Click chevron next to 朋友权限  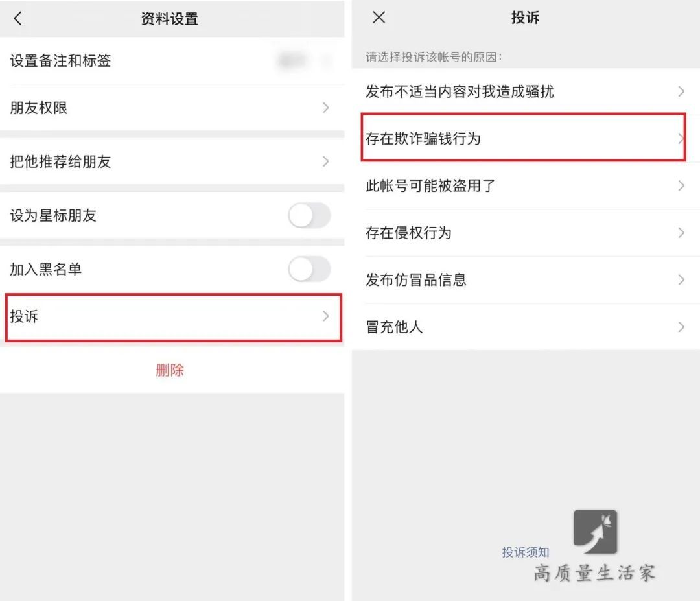click(x=326, y=108)
